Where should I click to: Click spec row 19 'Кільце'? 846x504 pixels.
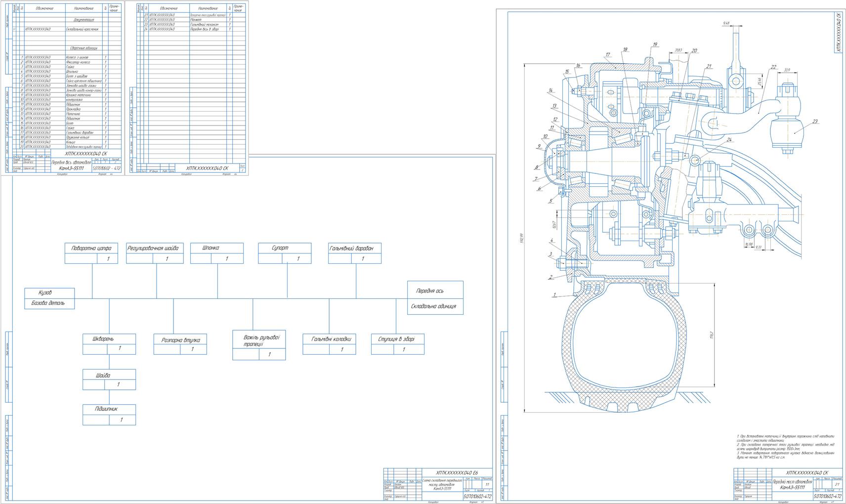(x=67, y=142)
